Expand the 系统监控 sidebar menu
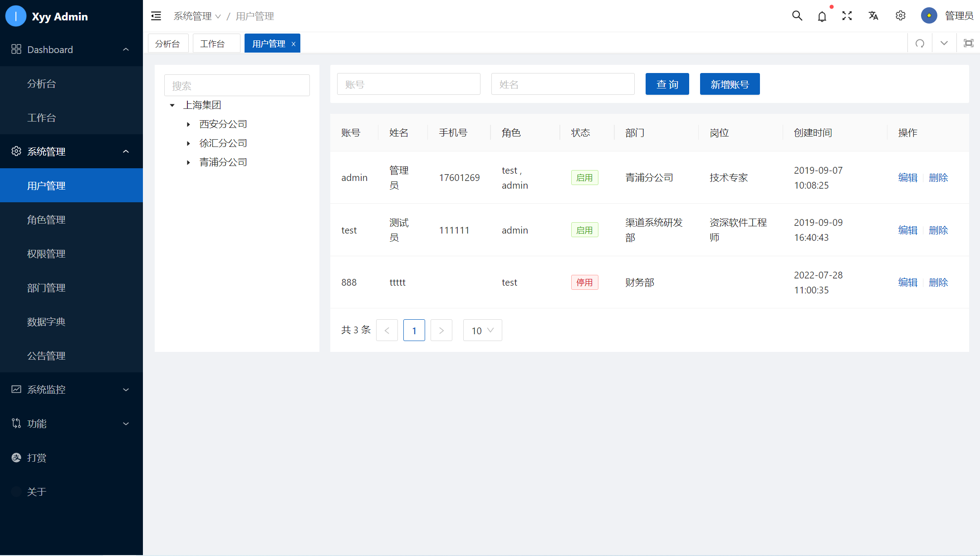The width and height of the screenshot is (980, 556). [71, 390]
